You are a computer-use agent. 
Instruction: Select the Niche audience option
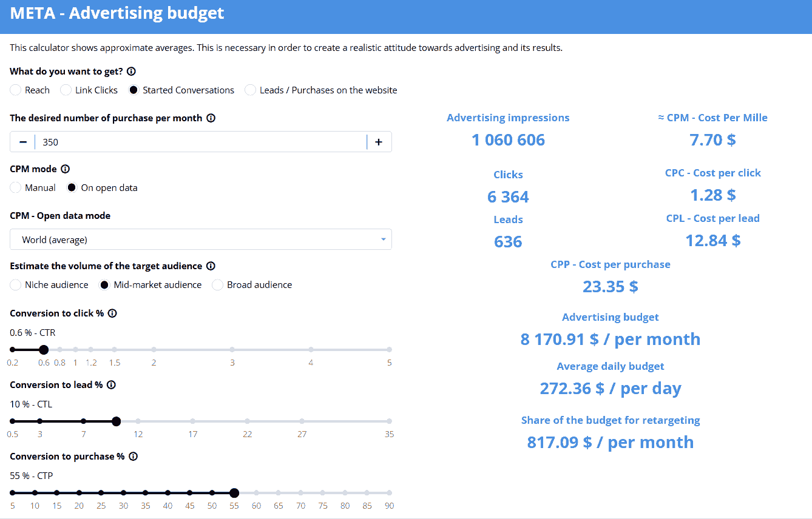[x=16, y=285]
